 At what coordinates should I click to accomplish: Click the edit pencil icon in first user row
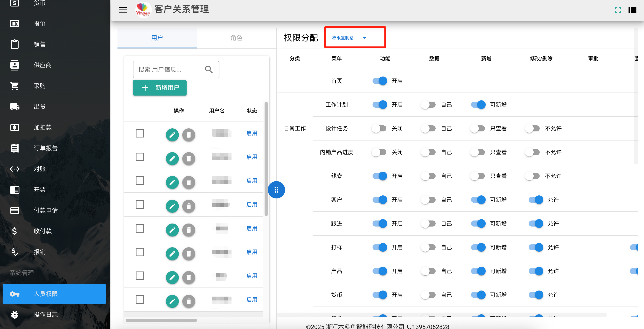point(172,135)
